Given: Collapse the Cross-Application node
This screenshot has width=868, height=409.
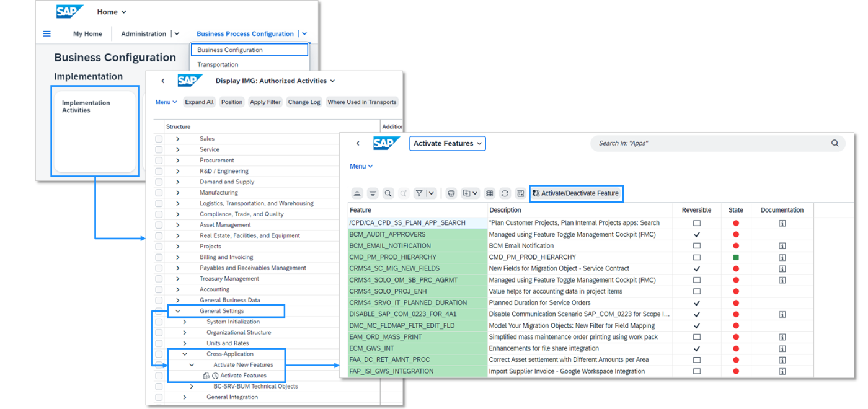Looking at the screenshot, I should point(185,354).
